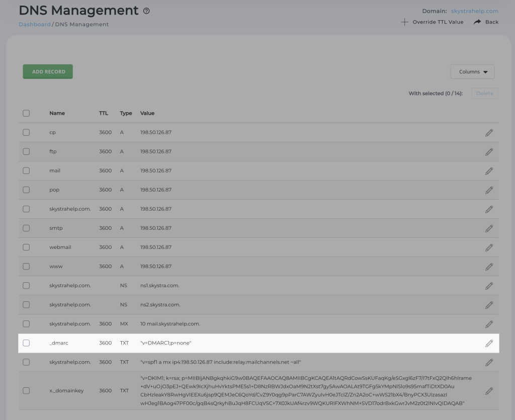Image resolution: width=515 pixels, height=420 pixels.
Task: Check the box for the mail record
Action: pos(26,171)
